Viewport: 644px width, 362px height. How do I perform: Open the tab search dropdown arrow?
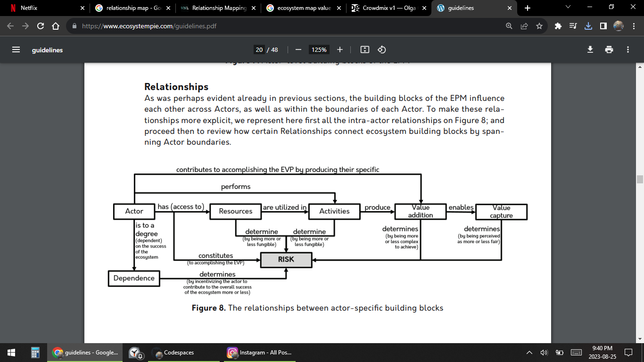568,7
